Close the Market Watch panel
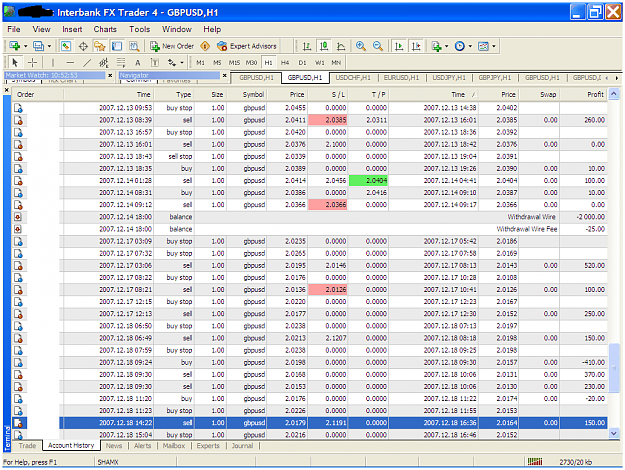The width and height of the screenshot is (625, 470). [110, 75]
